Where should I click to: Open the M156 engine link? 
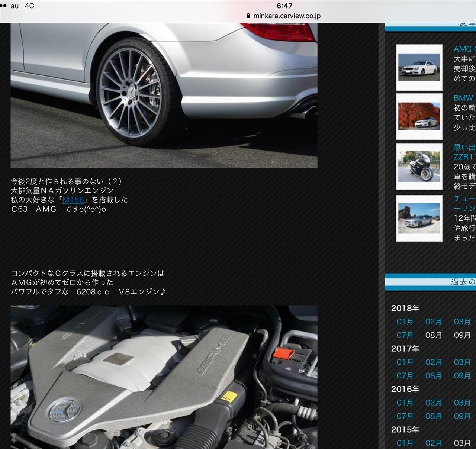point(73,200)
